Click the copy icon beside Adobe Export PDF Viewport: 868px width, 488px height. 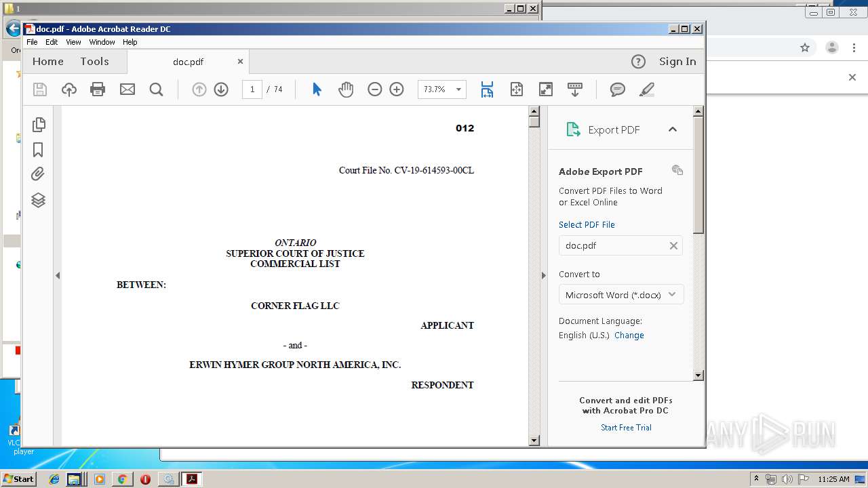click(677, 170)
